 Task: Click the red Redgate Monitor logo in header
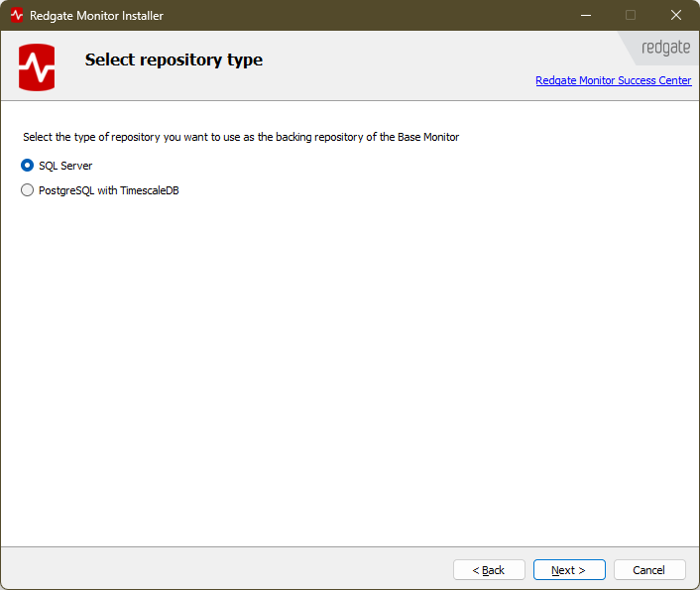click(x=37, y=66)
